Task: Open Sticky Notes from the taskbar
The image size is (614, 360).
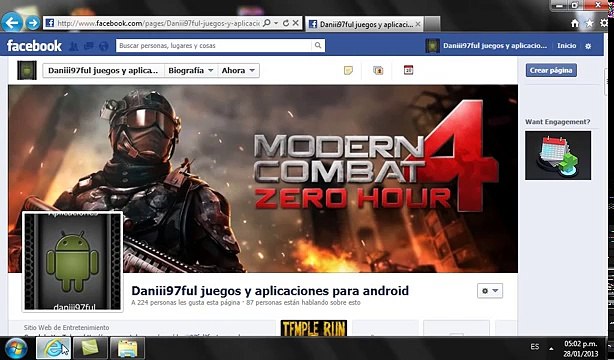Action: (90, 348)
